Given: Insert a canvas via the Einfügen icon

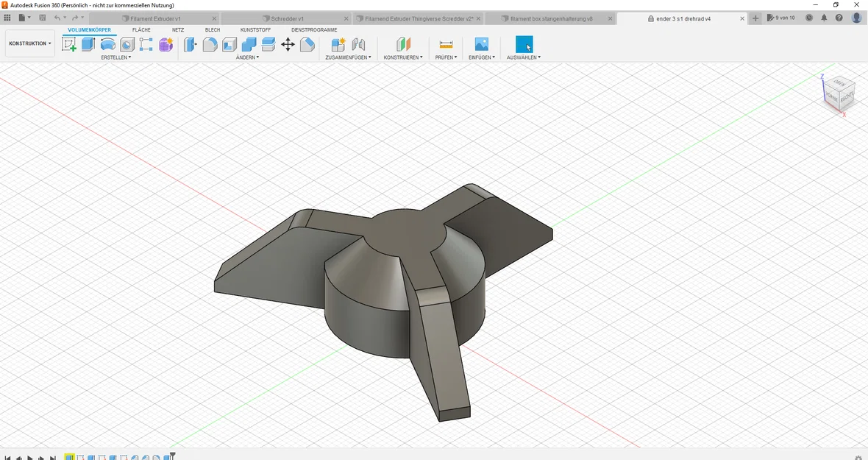Looking at the screenshot, I should [481, 44].
